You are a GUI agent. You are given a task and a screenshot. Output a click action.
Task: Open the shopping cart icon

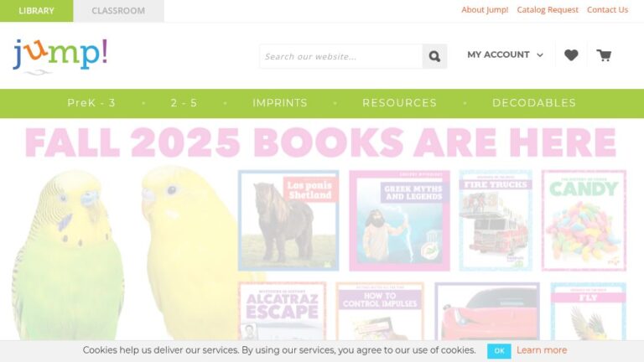pos(604,55)
